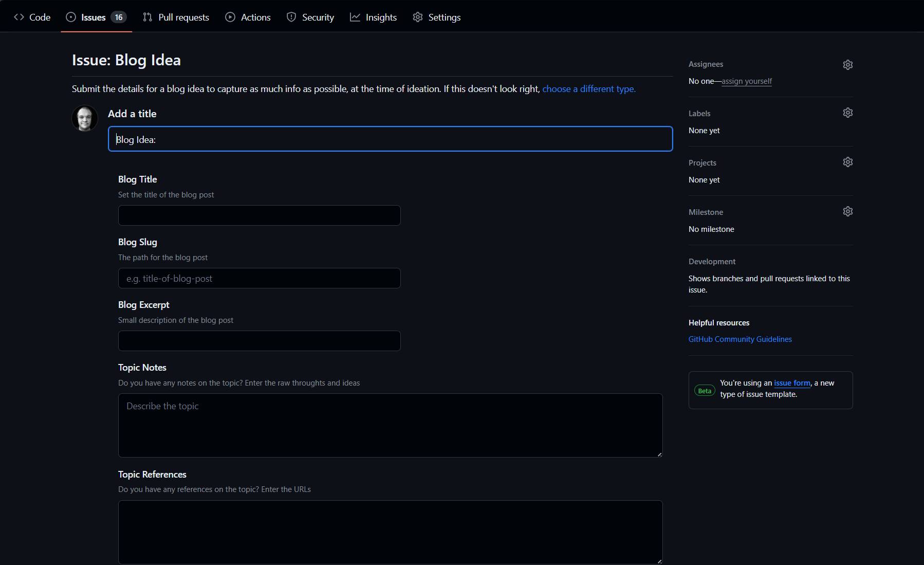This screenshot has width=924, height=565.
Task: Open the GitHub Community Guidelines link
Action: tap(740, 339)
